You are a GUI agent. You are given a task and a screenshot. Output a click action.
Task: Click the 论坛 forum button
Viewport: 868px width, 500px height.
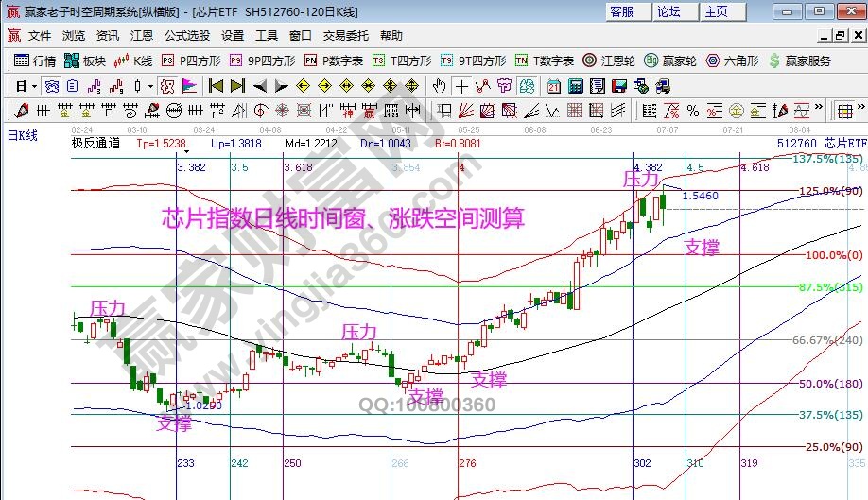pos(674,11)
